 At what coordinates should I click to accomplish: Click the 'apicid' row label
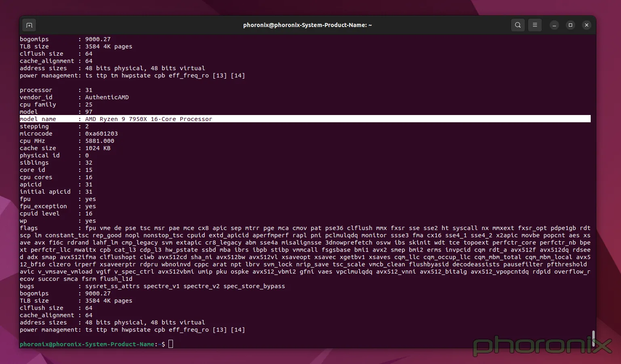coord(31,184)
